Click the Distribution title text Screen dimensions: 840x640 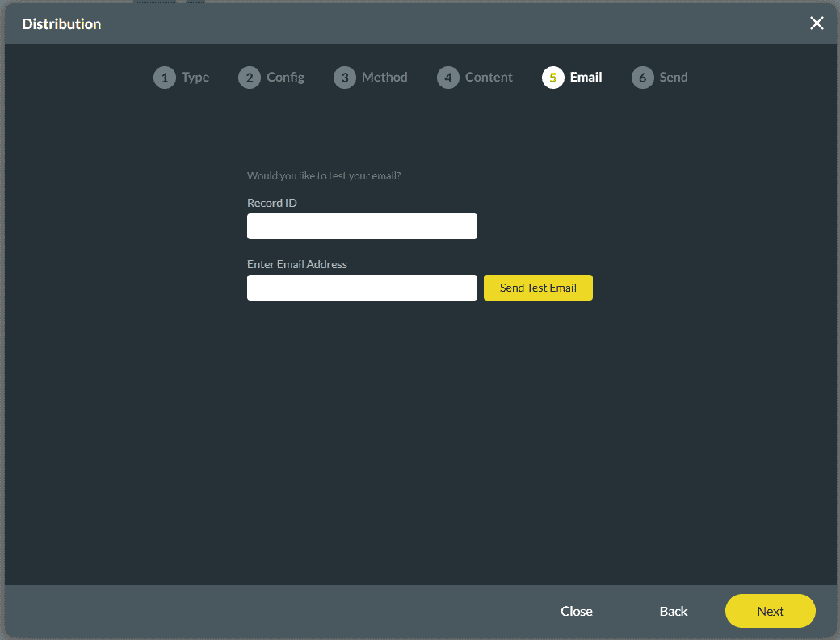(x=61, y=23)
